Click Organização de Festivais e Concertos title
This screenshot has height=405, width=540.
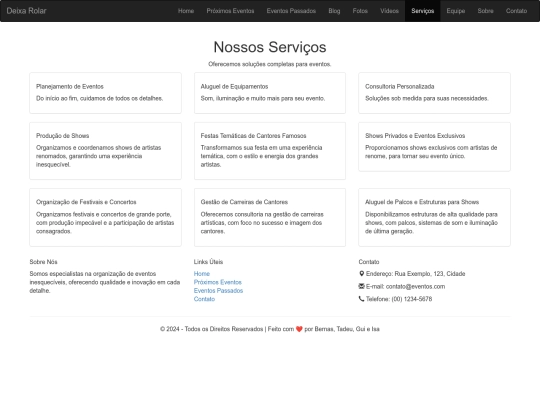(x=86, y=202)
